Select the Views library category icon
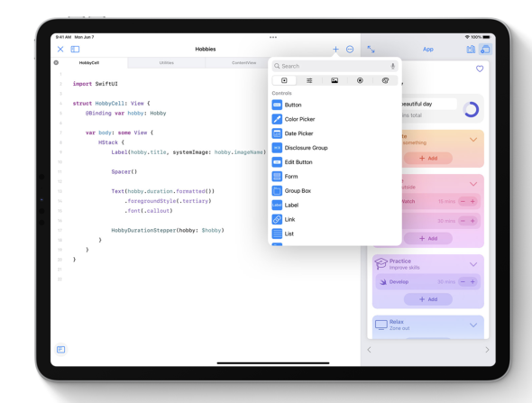Screen dimensions: 532x403 (284, 80)
